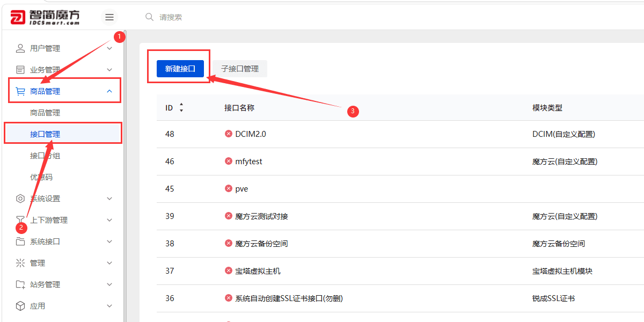Click the DCIM2.0 interface name
Image resolution: width=644 pixels, height=322 pixels.
(251, 134)
